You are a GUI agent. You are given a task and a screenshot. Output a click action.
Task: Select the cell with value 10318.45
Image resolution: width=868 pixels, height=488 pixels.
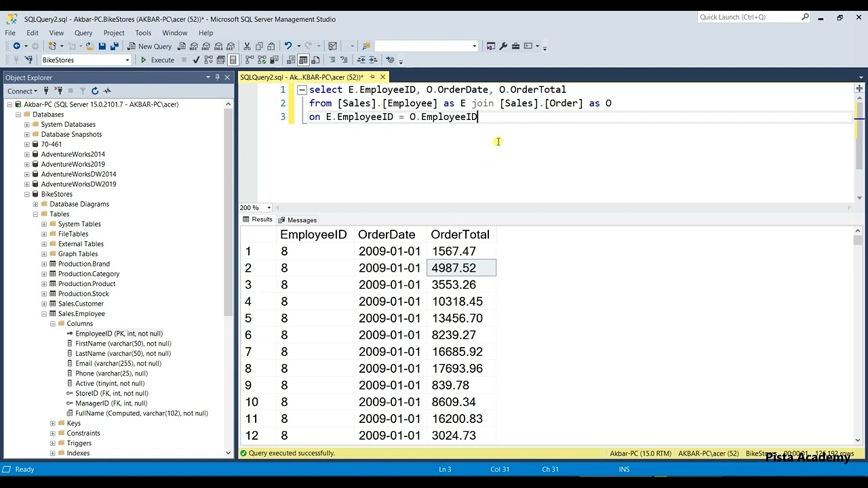[461, 302]
